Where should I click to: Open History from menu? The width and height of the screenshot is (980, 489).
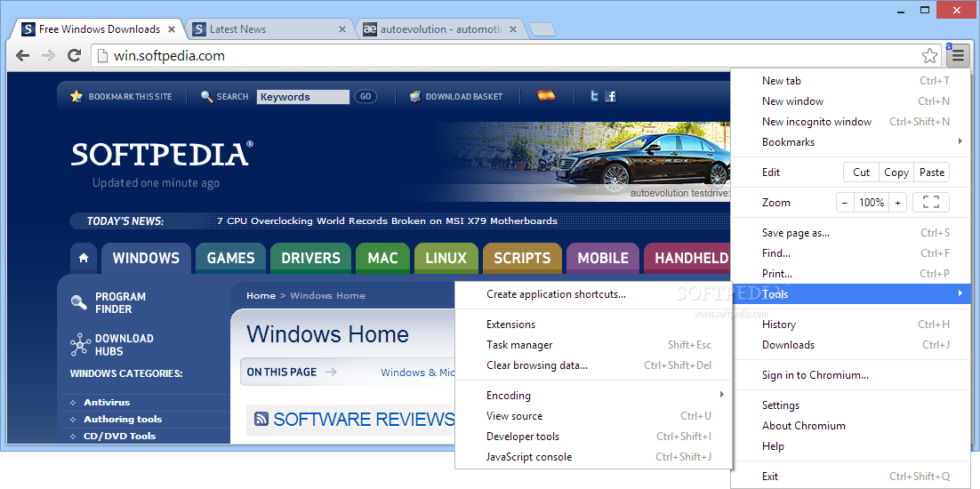pos(851,325)
